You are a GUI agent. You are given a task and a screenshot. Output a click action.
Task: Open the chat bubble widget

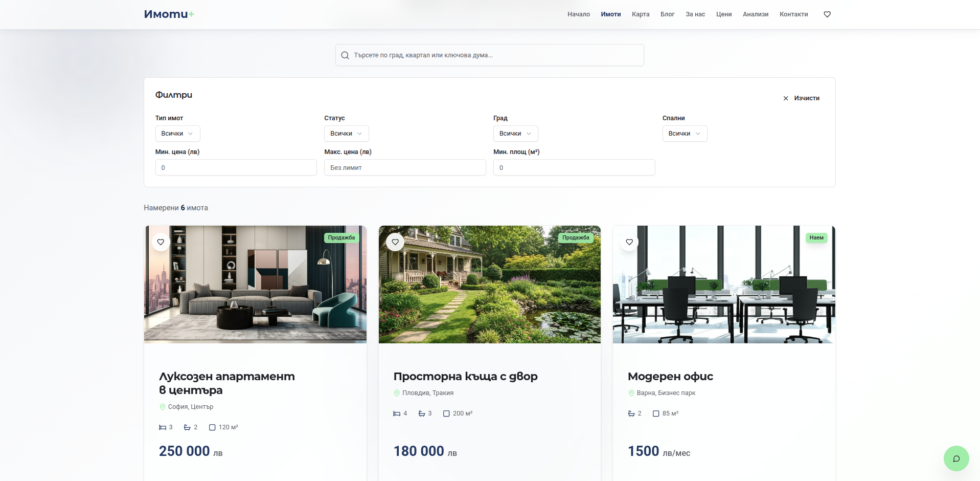pos(956,458)
